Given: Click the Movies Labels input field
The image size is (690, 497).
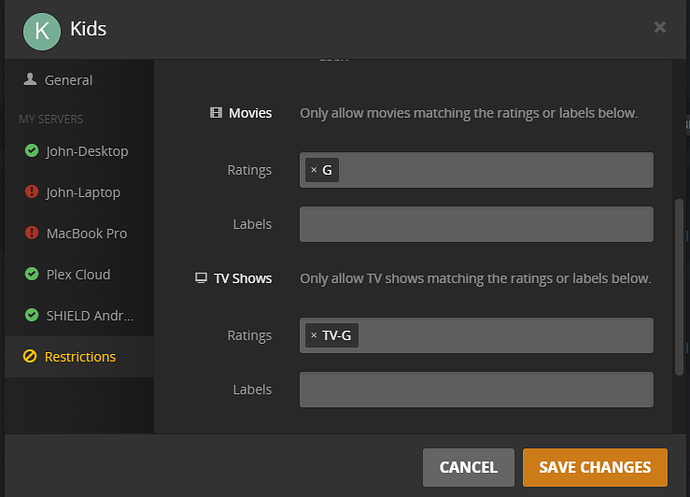Looking at the screenshot, I should coord(476,224).
